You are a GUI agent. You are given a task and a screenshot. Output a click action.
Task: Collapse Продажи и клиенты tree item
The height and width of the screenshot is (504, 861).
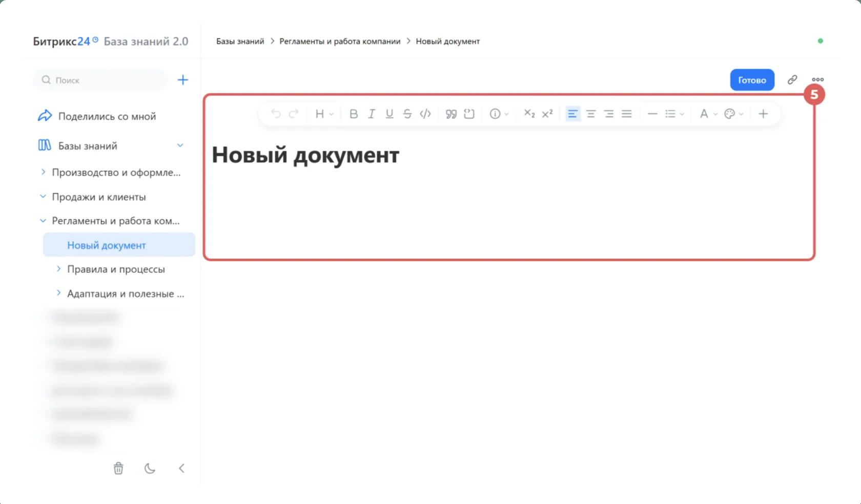pyautogui.click(x=43, y=196)
